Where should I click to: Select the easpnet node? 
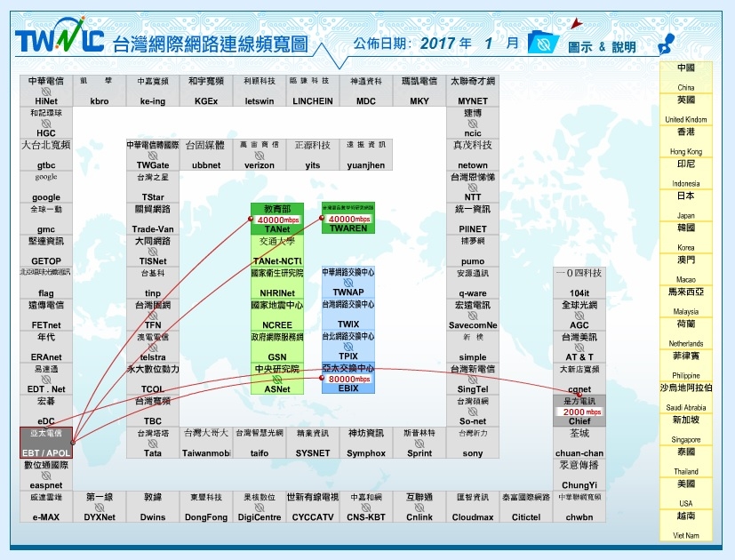(46, 475)
